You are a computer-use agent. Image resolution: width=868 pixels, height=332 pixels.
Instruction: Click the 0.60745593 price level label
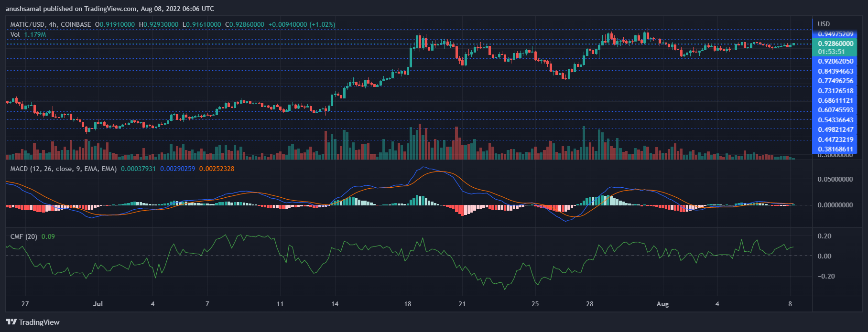pos(835,110)
